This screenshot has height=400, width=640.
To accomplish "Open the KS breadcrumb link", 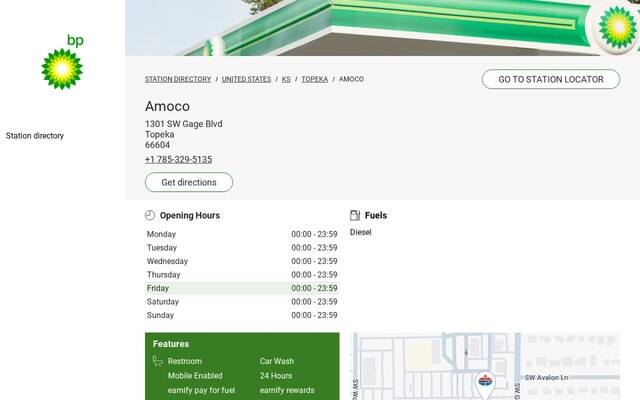I will coord(286,79).
